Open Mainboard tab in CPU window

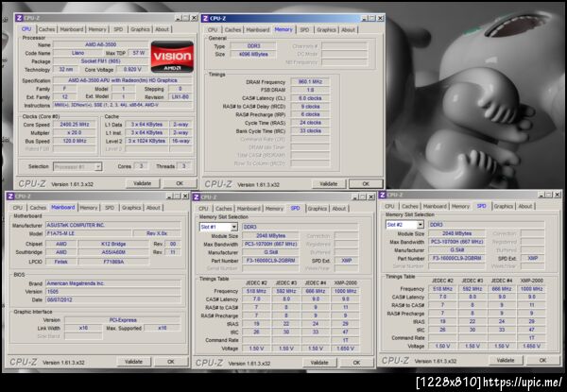point(72,29)
